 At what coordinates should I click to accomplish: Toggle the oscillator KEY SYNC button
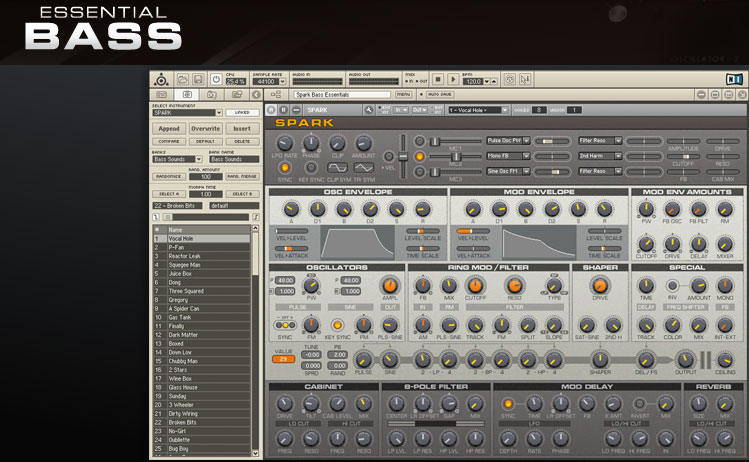coord(337,325)
